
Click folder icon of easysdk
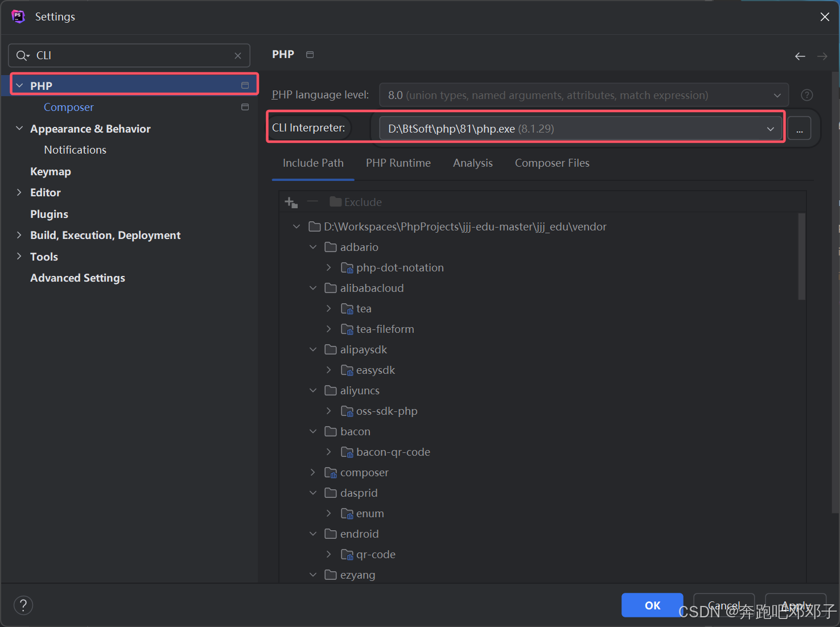347,370
